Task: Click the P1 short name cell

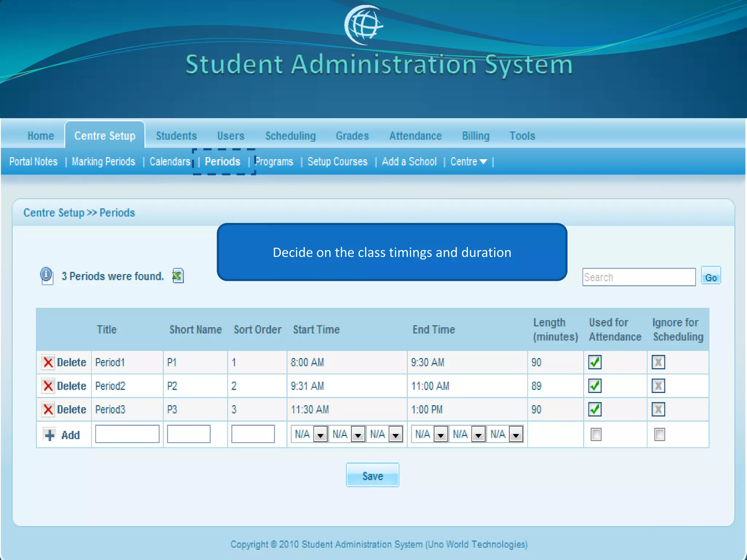Action: 196,362
